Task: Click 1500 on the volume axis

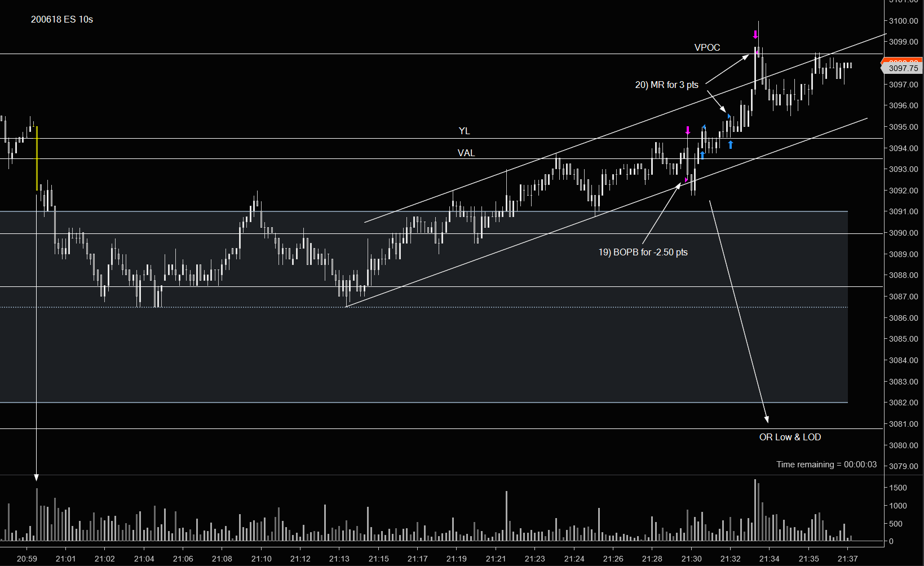Action: tap(898, 488)
